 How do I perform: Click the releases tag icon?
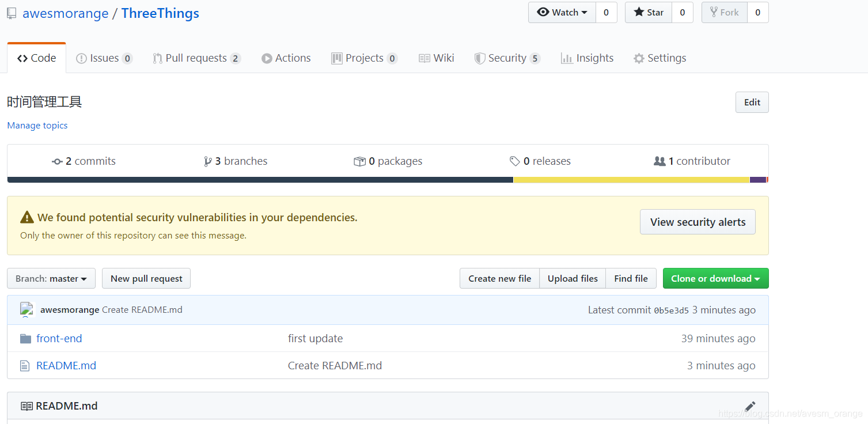(x=515, y=161)
